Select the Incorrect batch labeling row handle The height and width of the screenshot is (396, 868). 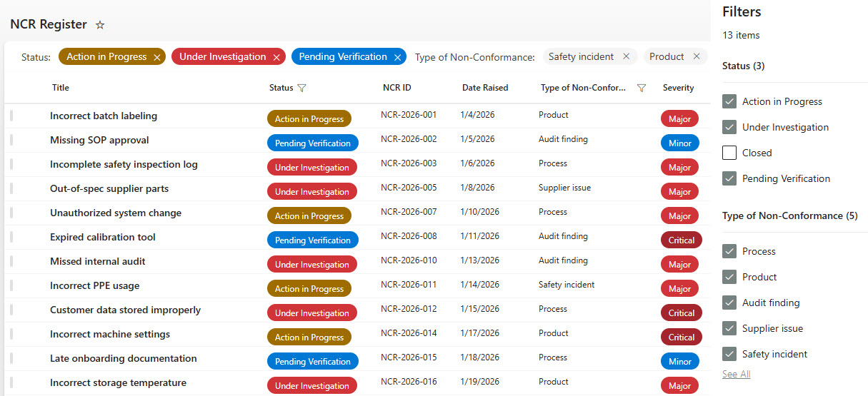[x=11, y=116]
